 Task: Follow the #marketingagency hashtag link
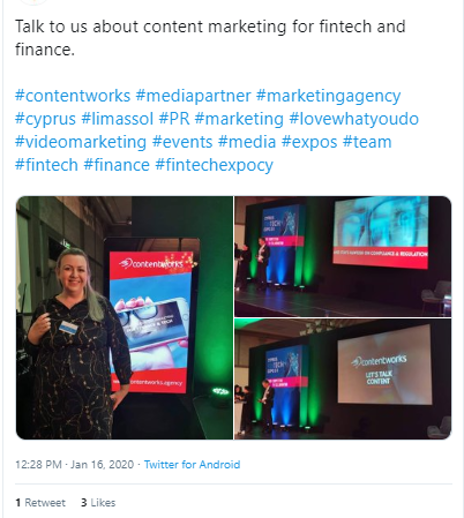(x=328, y=97)
